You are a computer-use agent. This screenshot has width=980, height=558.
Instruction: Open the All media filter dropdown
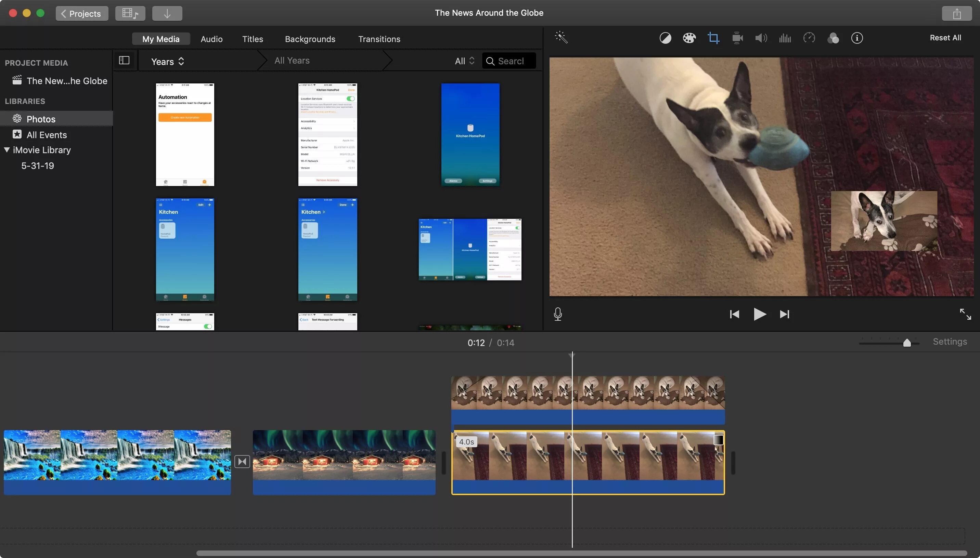point(464,61)
